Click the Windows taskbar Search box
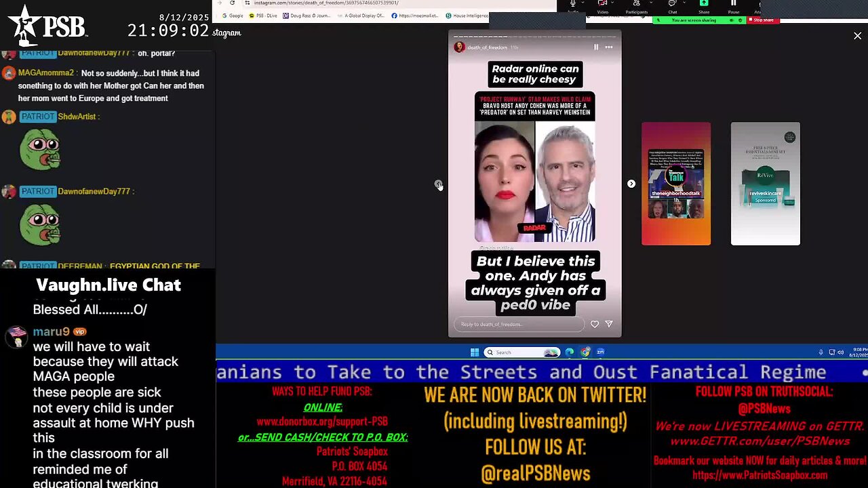The height and width of the screenshot is (488, 868). (x=522, y=352)
